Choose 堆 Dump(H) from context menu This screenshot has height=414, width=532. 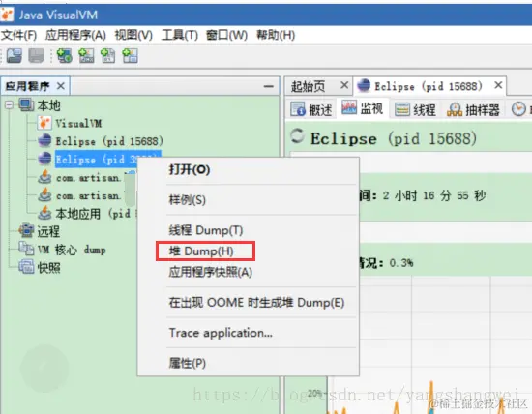(201, 251)
